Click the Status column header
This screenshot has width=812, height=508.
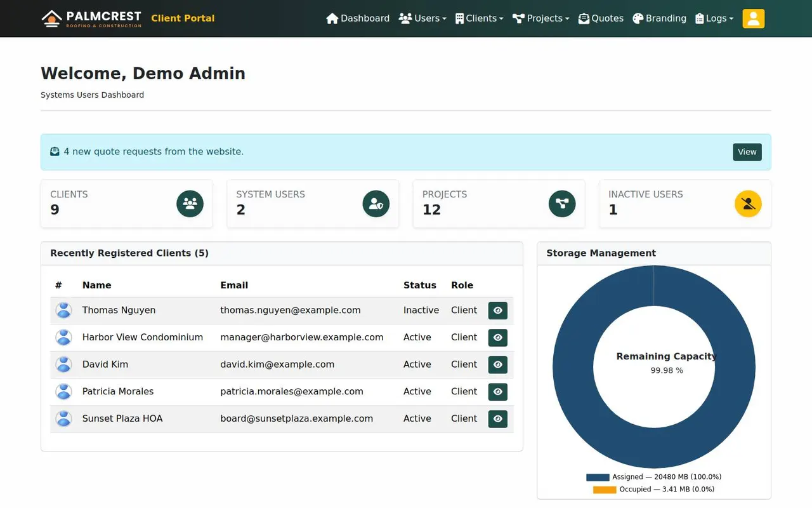point(420,285)
